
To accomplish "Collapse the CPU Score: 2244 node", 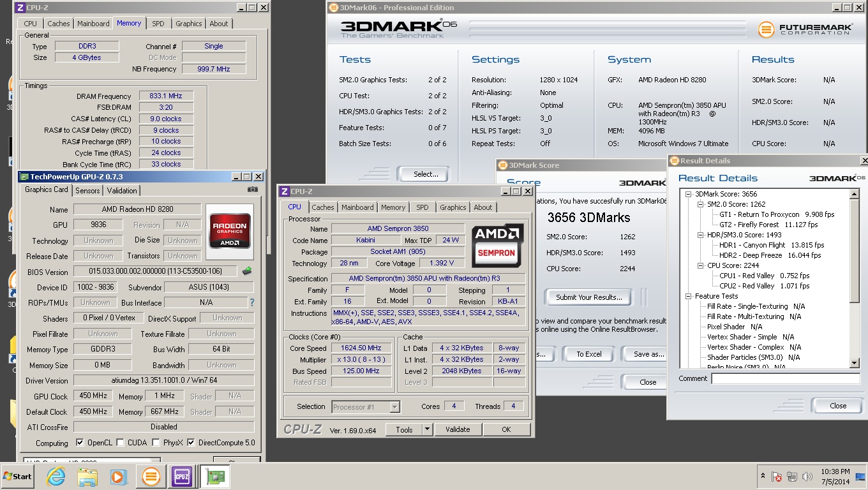I will click(x=701, y=265).
